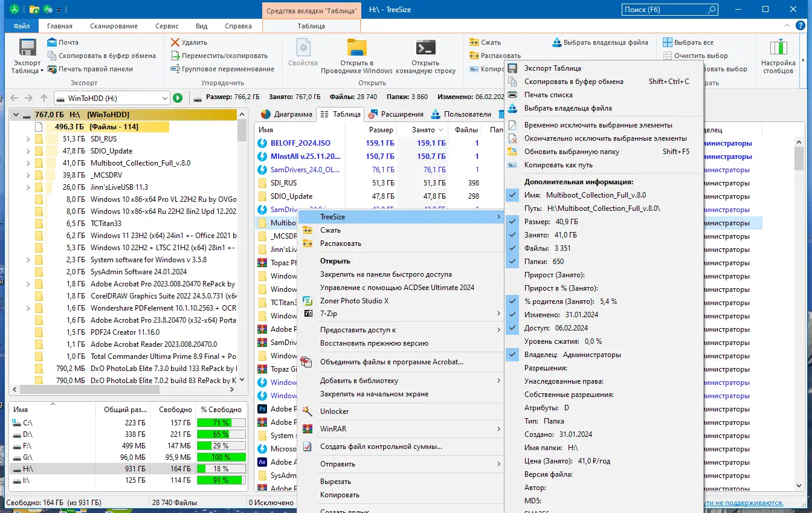This screenshot has width=812, height=513.
Task: Click the back navigation arrow
Action: pos(14,98)
